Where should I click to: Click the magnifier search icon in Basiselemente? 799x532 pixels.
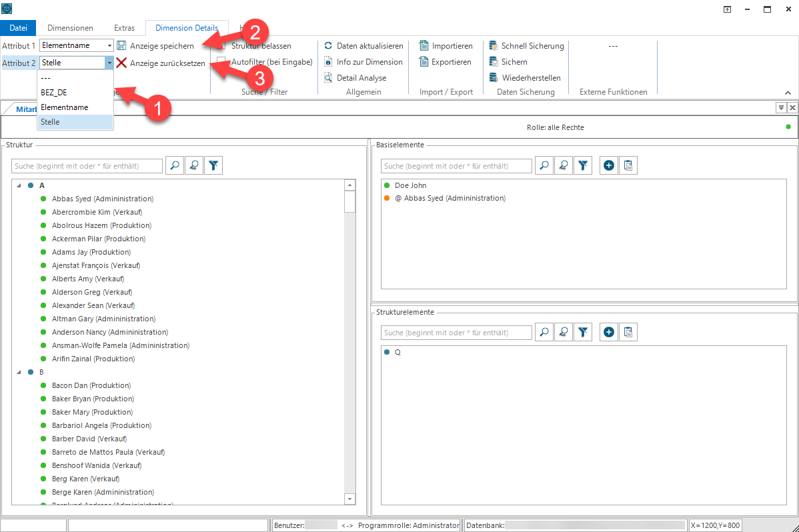click(x=544, y=165)
